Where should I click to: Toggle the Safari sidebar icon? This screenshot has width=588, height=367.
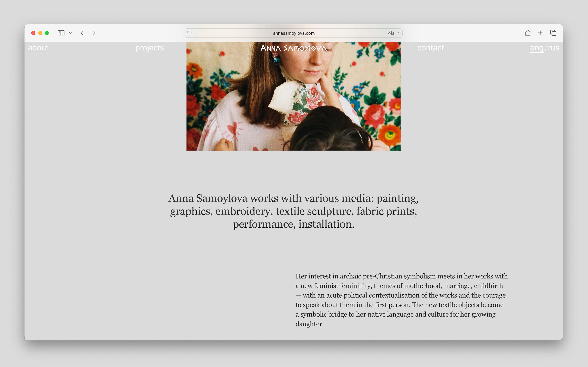coord(61,33)
